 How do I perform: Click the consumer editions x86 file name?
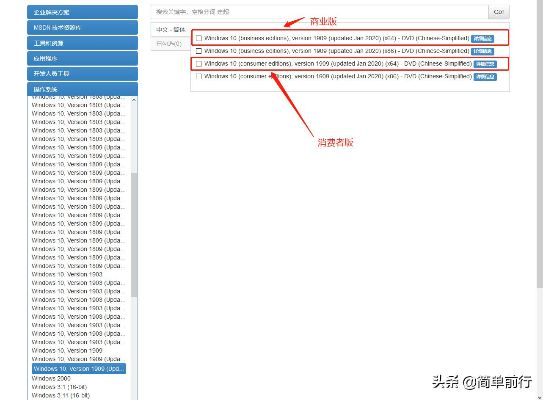338,76
